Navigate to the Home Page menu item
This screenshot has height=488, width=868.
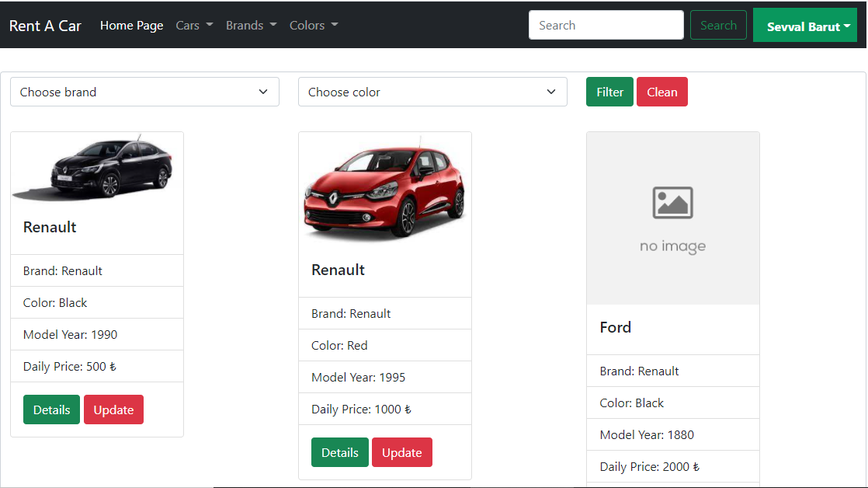[x=131, y=25]
